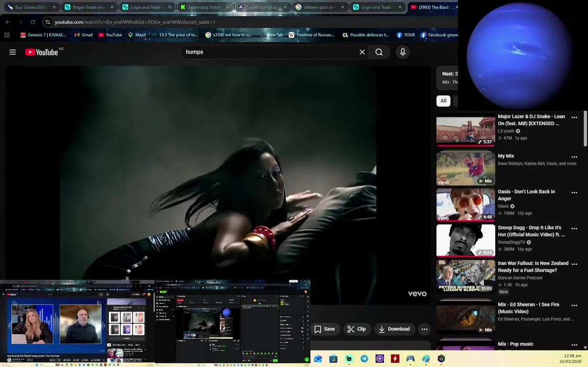
Task: Close the Buy Solana tab
Action: click(54, 7)
